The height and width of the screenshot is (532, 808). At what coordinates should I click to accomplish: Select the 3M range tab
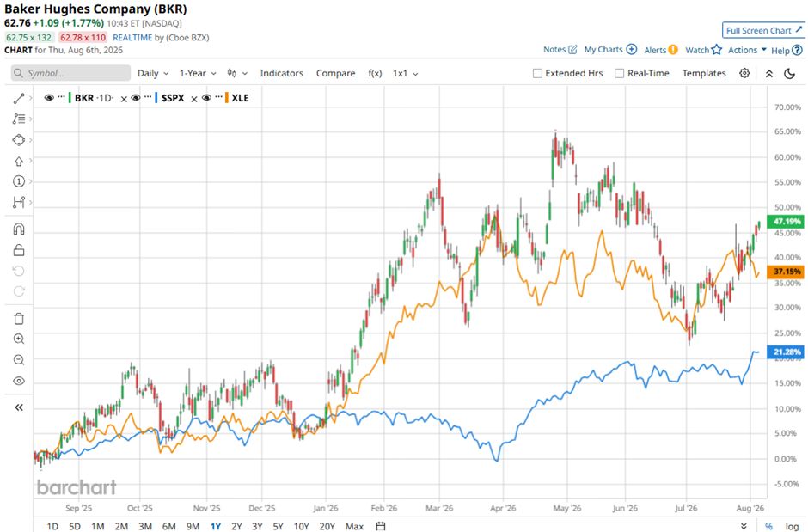click(x=145, y=526)
